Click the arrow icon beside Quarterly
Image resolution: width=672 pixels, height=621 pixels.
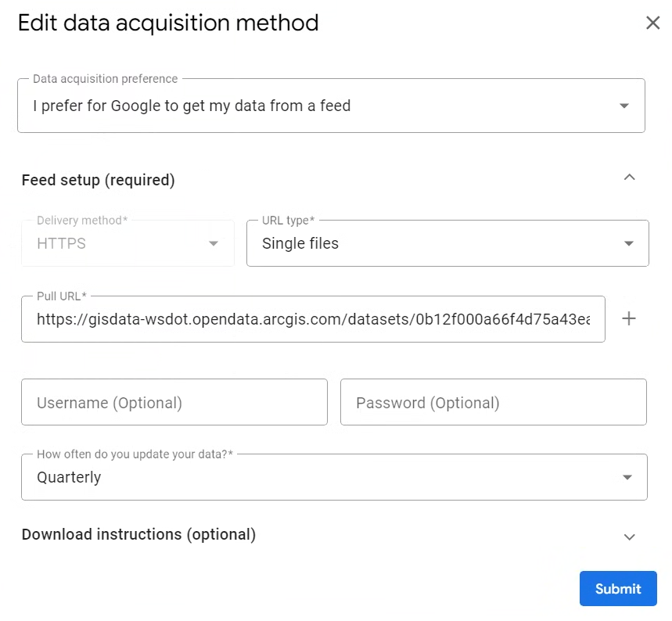[626, 477]
